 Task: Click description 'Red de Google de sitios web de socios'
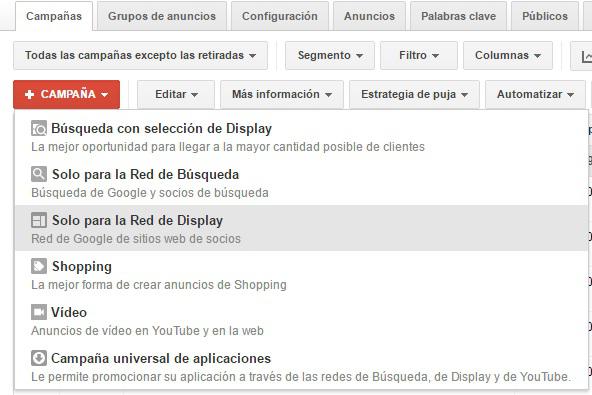pyautogui.click(x=136, y=239)
